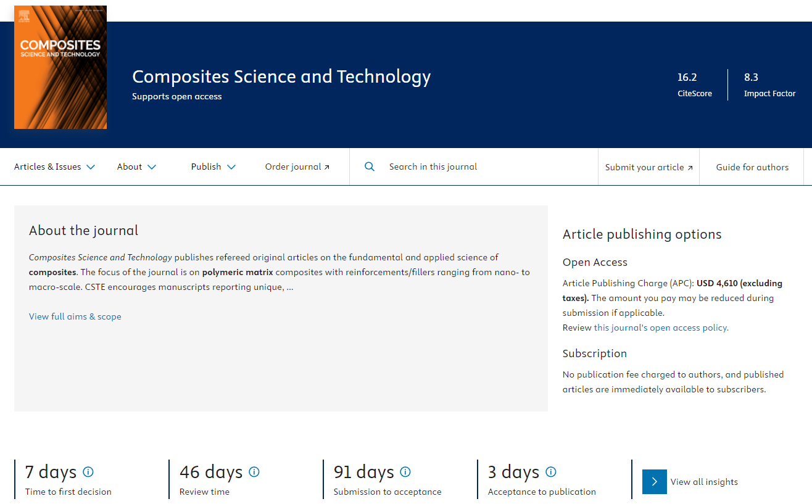Expand the About menu
This screenshot has height=504, width=812.
[136, 167]
